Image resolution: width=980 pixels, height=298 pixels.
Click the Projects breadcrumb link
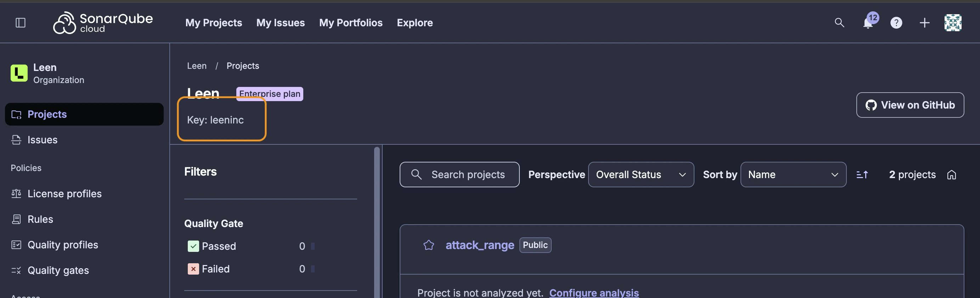click(243, 66)
